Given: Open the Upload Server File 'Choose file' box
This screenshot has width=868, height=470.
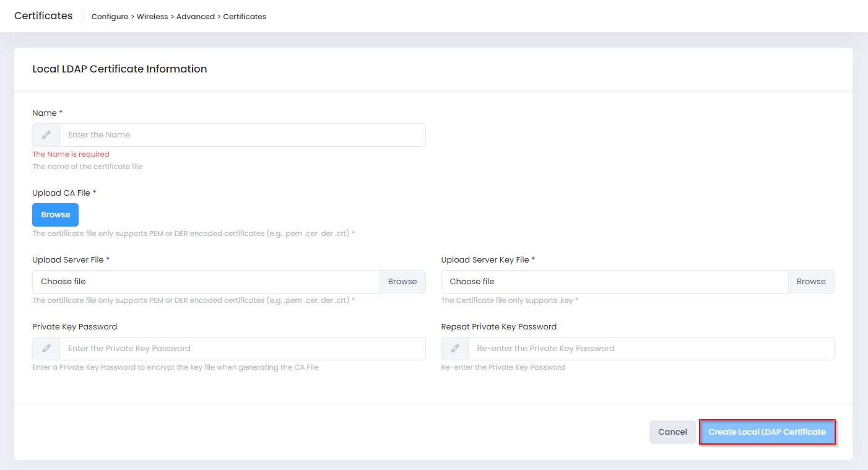Looking at the screenshot, I should 206,282.
